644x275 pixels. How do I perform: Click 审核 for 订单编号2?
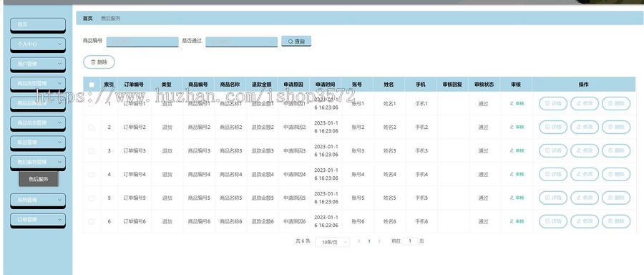[x=517, y=127]
